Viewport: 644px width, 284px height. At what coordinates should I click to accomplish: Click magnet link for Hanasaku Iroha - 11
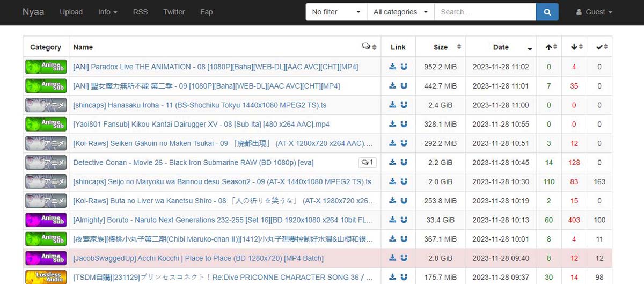[x=404, y=105]
